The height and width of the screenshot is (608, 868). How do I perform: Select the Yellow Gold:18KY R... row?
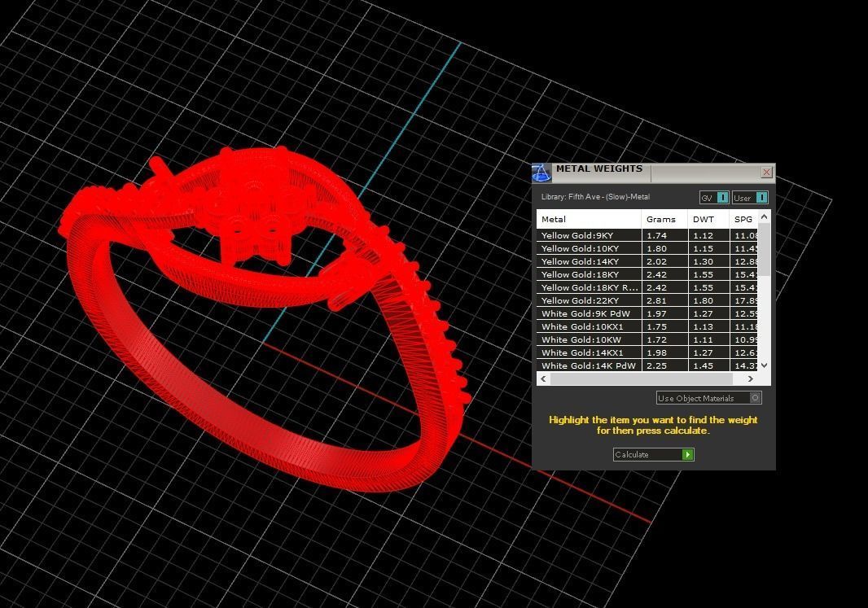tap(647, 287)
